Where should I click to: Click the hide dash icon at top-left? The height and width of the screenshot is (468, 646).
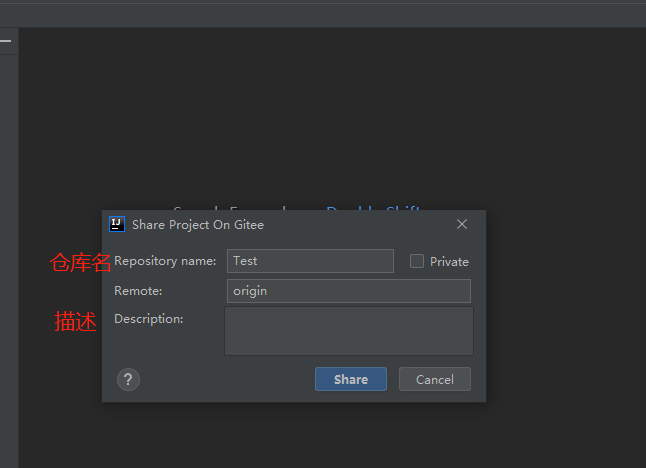(x=5, y=41)
